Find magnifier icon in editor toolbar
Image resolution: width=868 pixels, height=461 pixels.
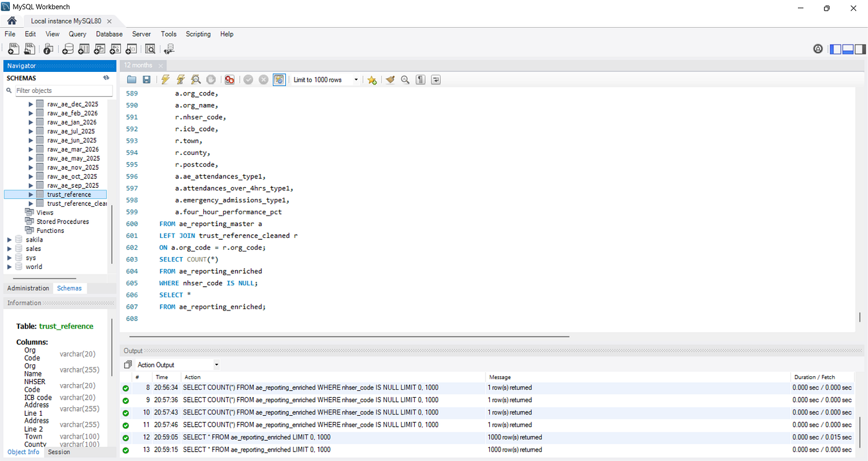(x=405, y=80)
